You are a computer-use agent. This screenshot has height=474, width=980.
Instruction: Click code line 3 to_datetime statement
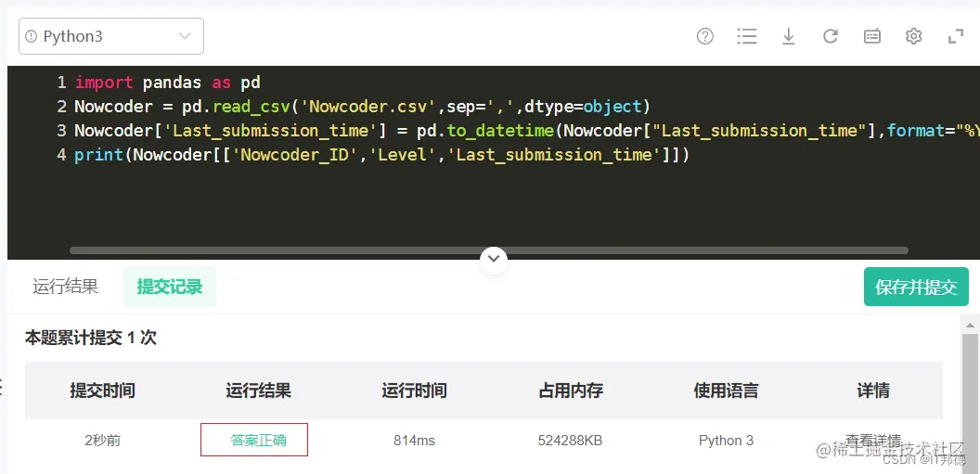tap(527, 131)
